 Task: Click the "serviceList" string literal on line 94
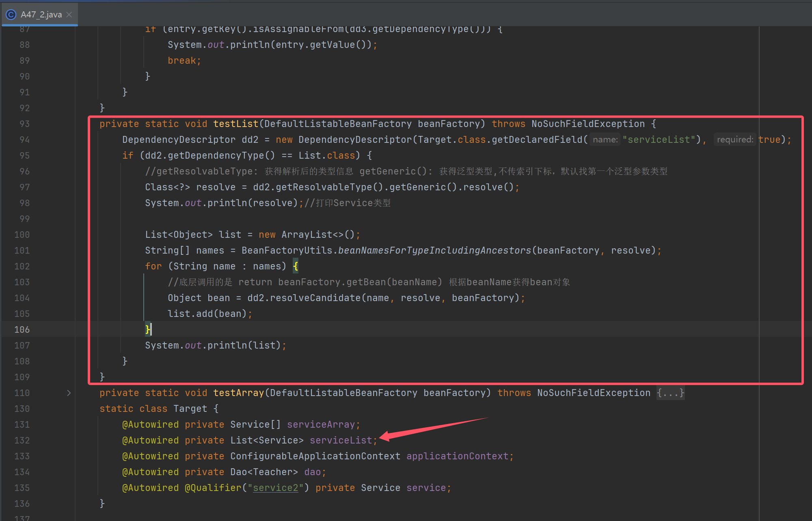click(x=659, y=140)
